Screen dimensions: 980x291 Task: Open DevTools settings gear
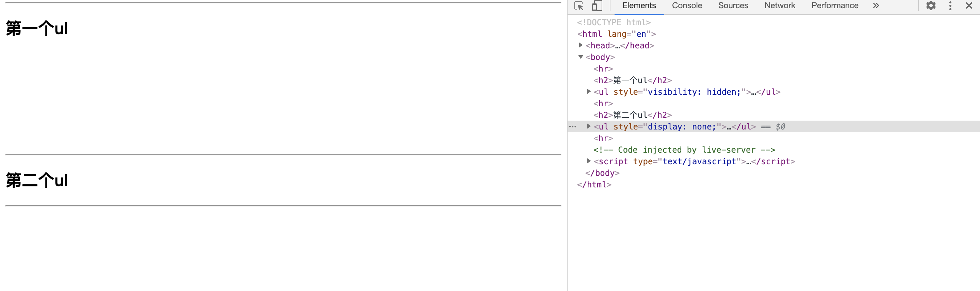point(931,6)
